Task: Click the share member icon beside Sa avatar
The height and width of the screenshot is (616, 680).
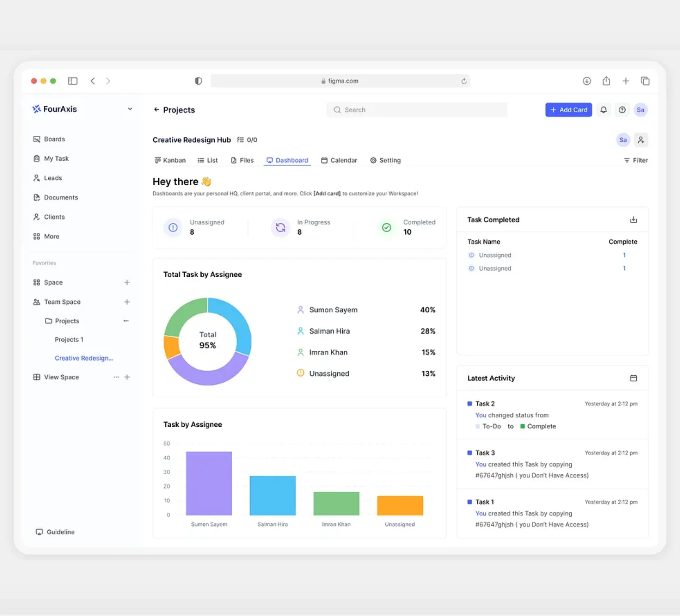Action: pos(641,140)
